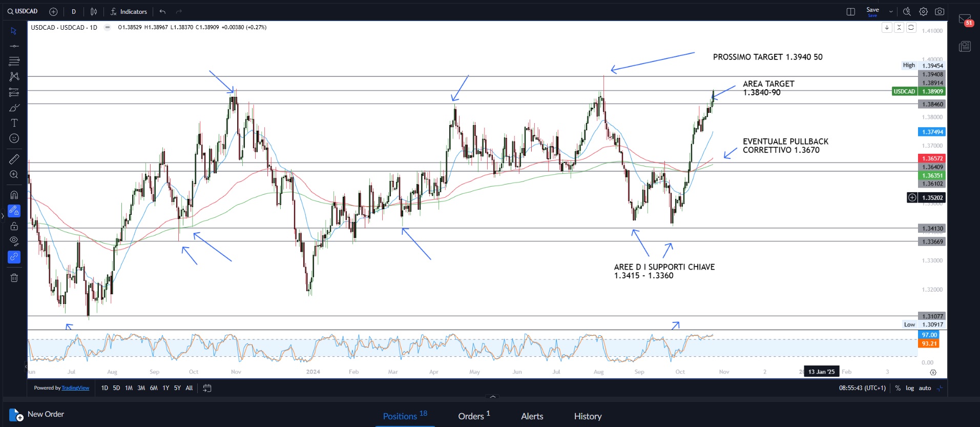
Task: Expand the Save dropdown arrow
Action: (891, 12)
